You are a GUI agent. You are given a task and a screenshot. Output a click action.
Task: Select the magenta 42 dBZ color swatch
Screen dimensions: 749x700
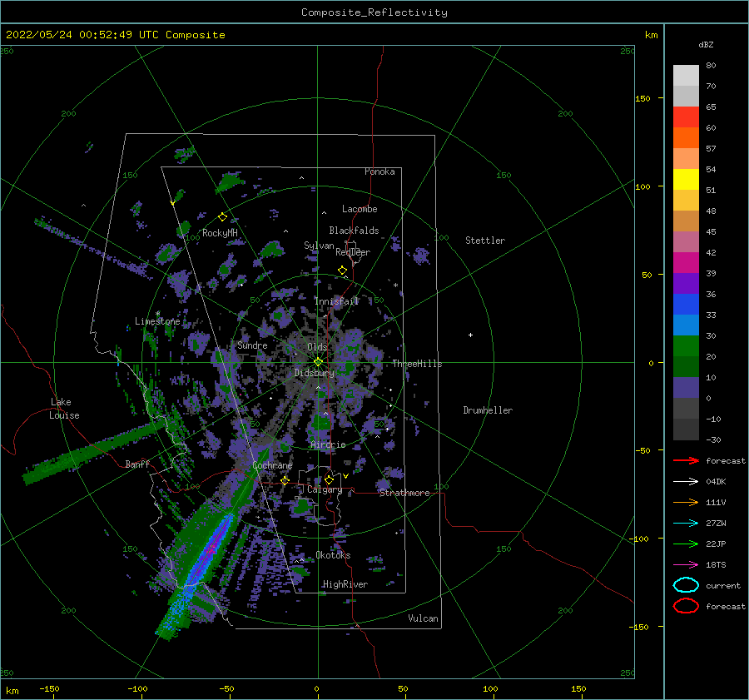tap(686, 262)
